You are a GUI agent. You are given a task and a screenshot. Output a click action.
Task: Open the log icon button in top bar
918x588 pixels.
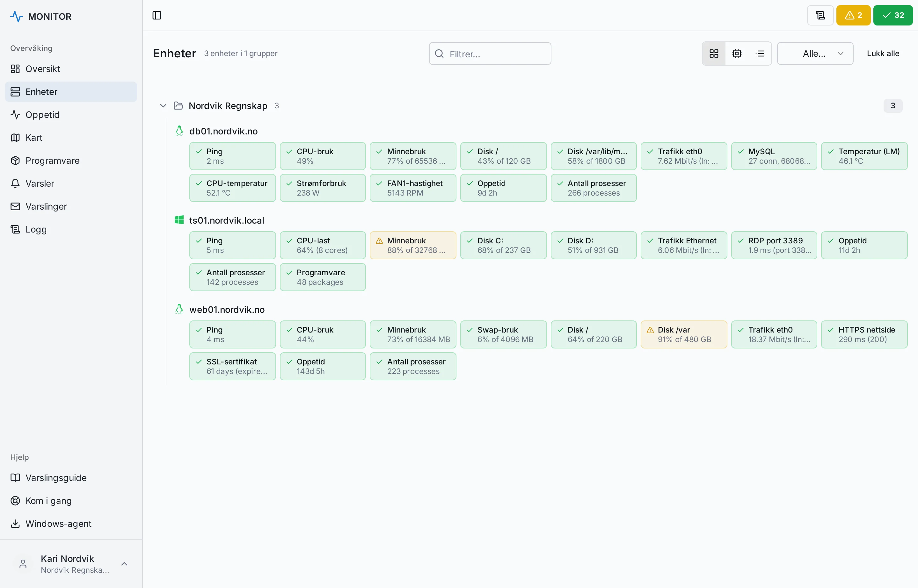point(820,15)
